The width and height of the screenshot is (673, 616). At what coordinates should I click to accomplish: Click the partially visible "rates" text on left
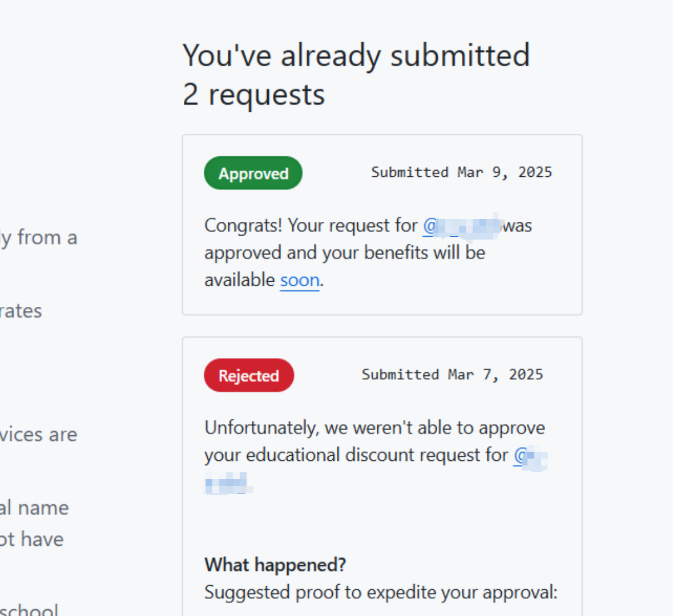click(x=21, y=311)
